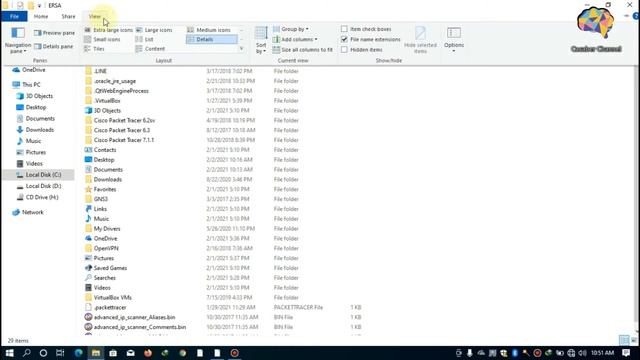Open Local Disk (C:) in sidebar

(x=39, y=175)
